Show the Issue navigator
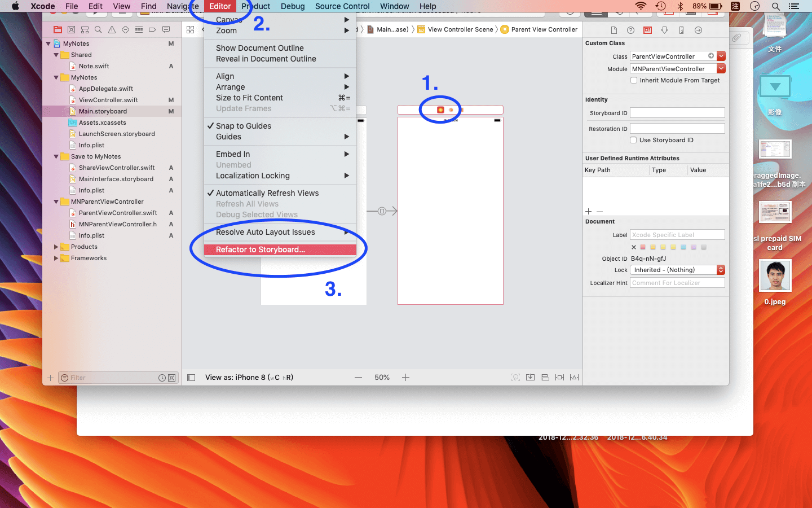The image size is (812, 508). pos(112,29)
